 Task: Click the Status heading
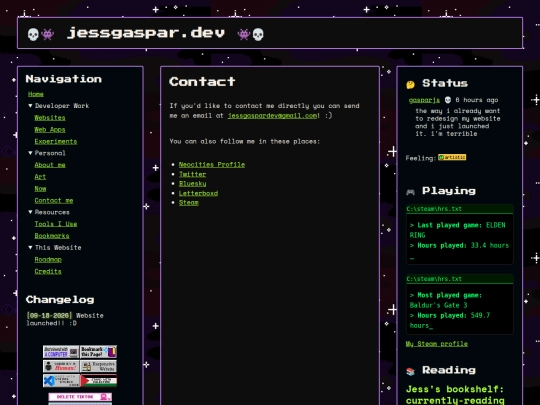point(445,83)
